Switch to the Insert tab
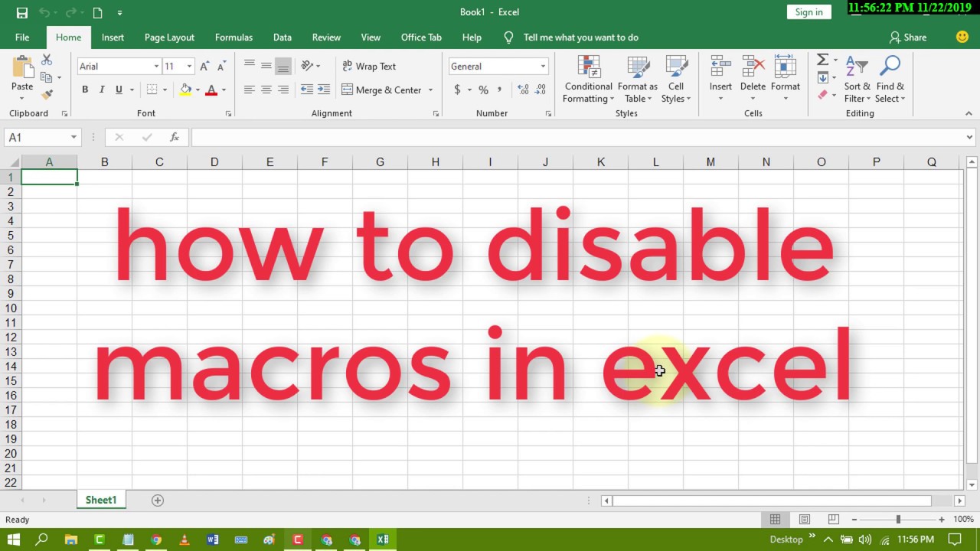This screenshot has width=980, height=551. 113,37
